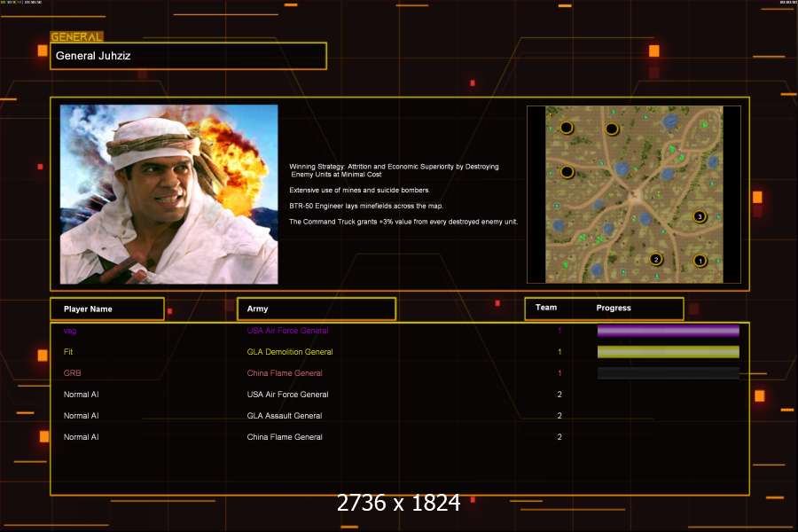Click the Army column header
The image size is (798, 532).
tap(317, 309)
